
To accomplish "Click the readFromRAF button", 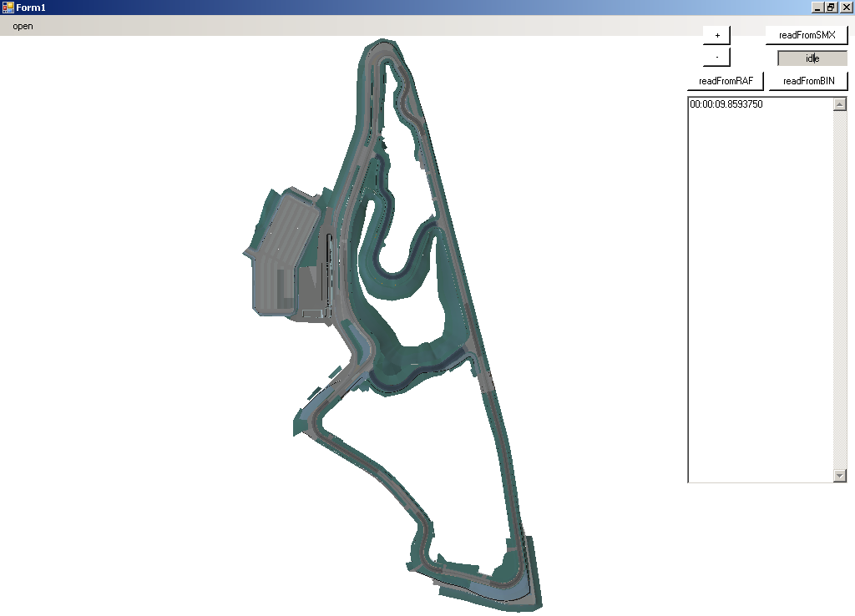I will click(726, 81).
